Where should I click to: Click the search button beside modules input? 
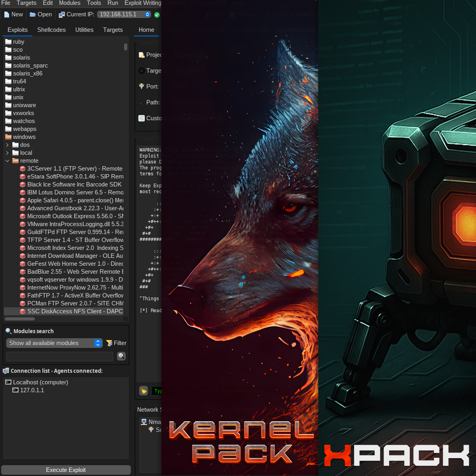pyautogui.click(x=121, y=356)
